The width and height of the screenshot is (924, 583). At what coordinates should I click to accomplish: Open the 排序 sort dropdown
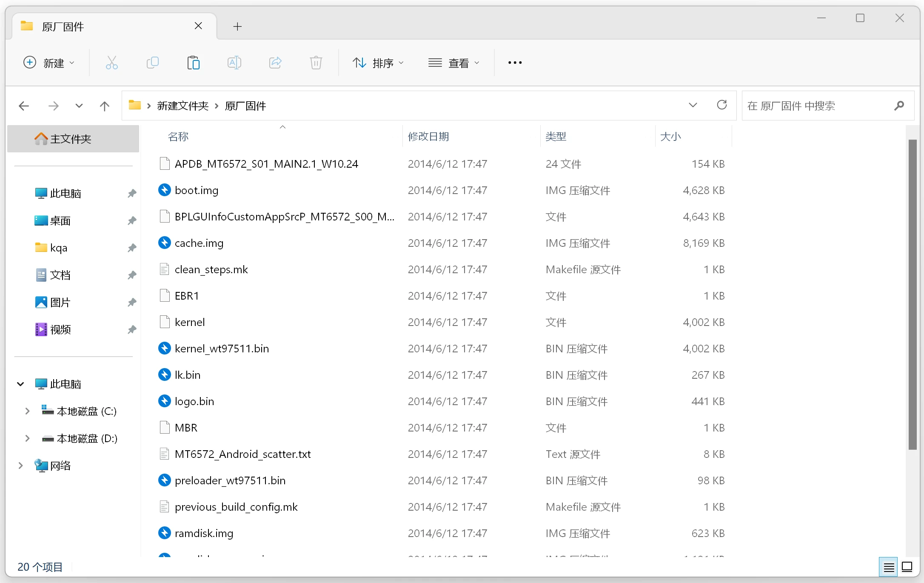tap(378, 63)
